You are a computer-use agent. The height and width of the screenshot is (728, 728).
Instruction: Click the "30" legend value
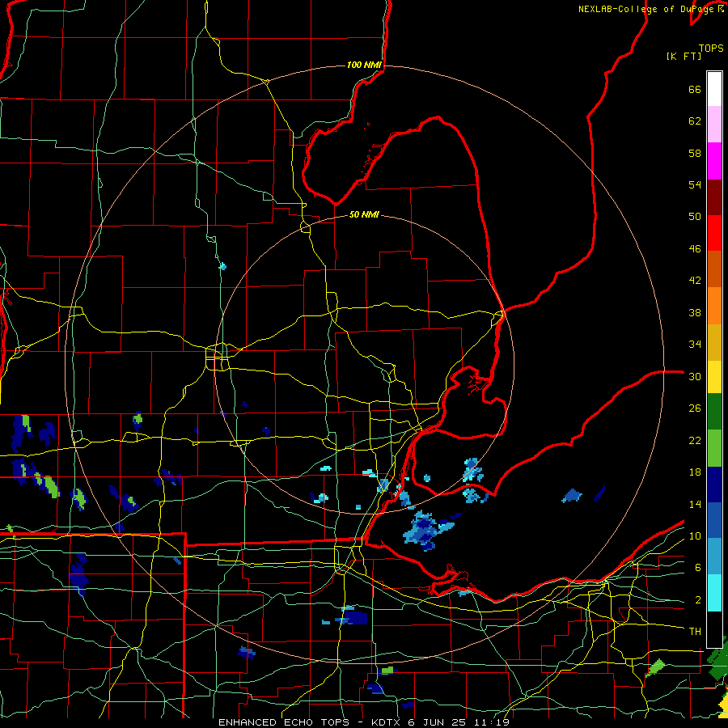[x=695, y=376]
